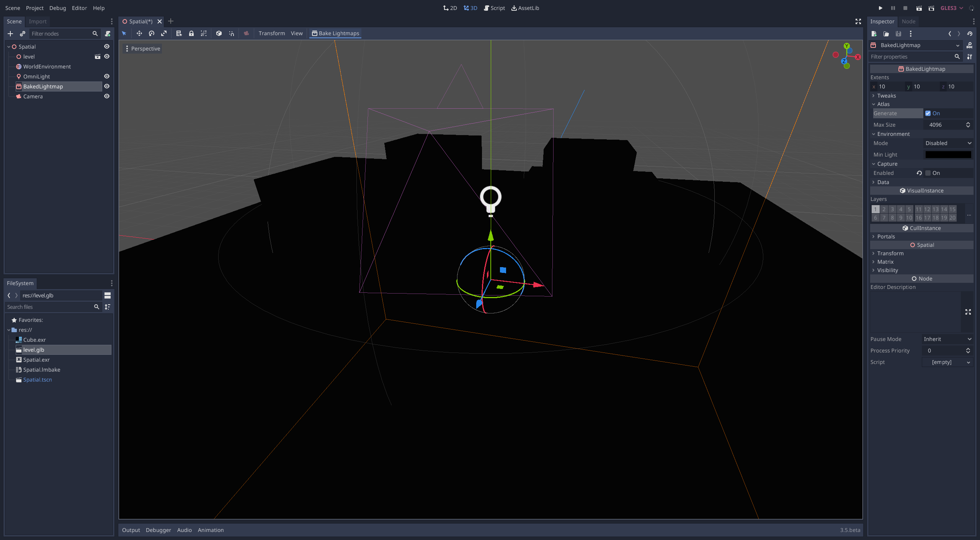Open the Min Light color picker
This screenshot has height=540, width=980.
click(948, 154)
